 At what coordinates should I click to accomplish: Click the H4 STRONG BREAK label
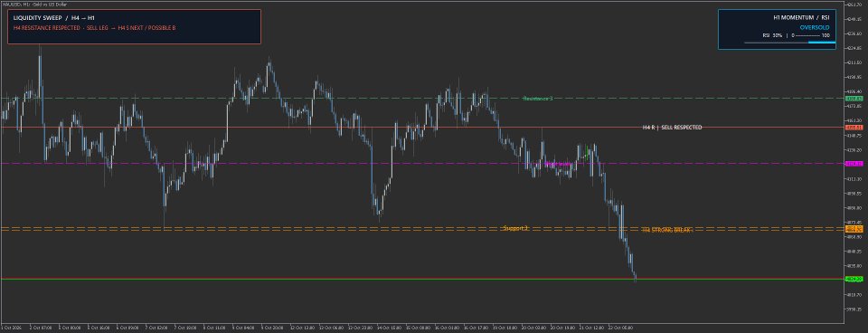click(667, 230)
